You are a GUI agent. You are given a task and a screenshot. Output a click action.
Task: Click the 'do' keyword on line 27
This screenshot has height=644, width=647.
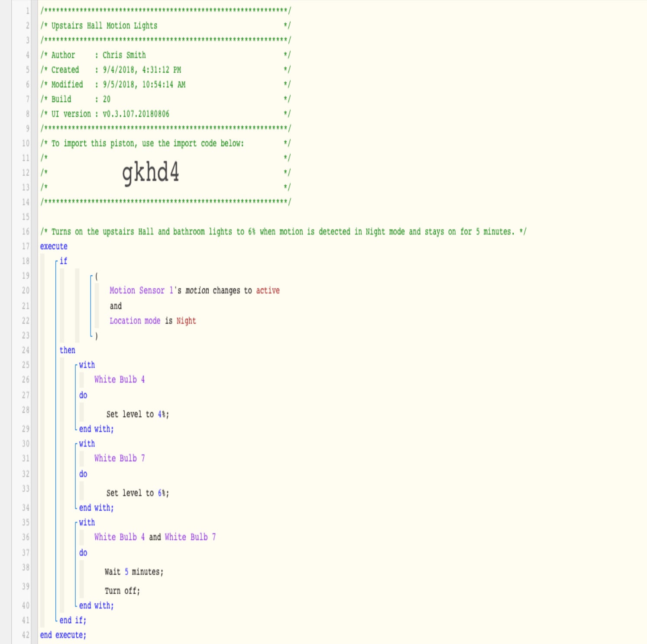pyautogui.click(x=83, y=395)
